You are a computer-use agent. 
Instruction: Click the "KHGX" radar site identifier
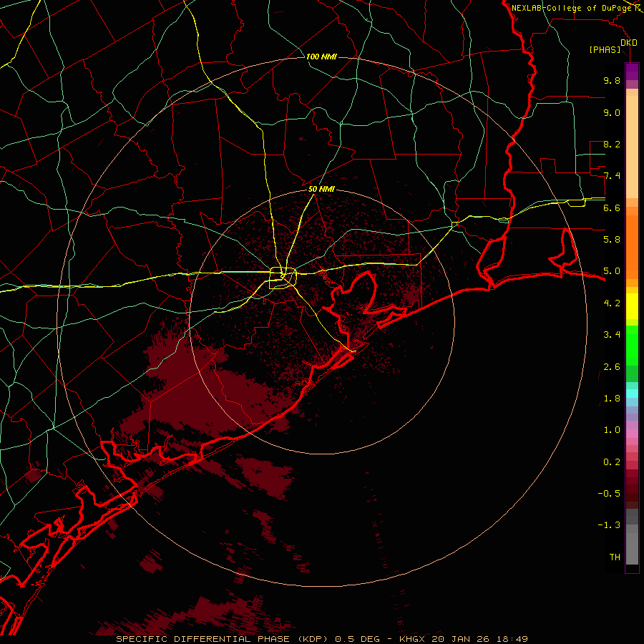pos(411,639)
